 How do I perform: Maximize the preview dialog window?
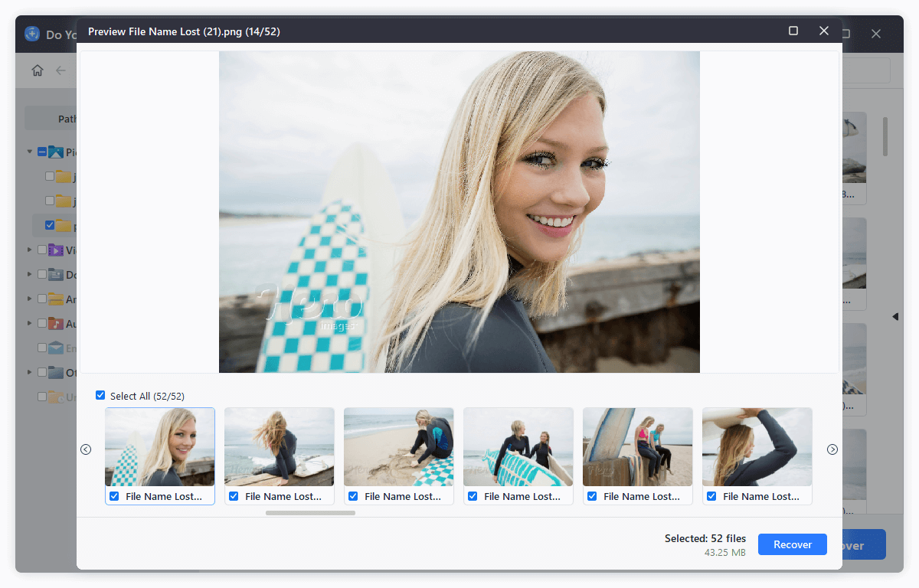tap(793, 31)
